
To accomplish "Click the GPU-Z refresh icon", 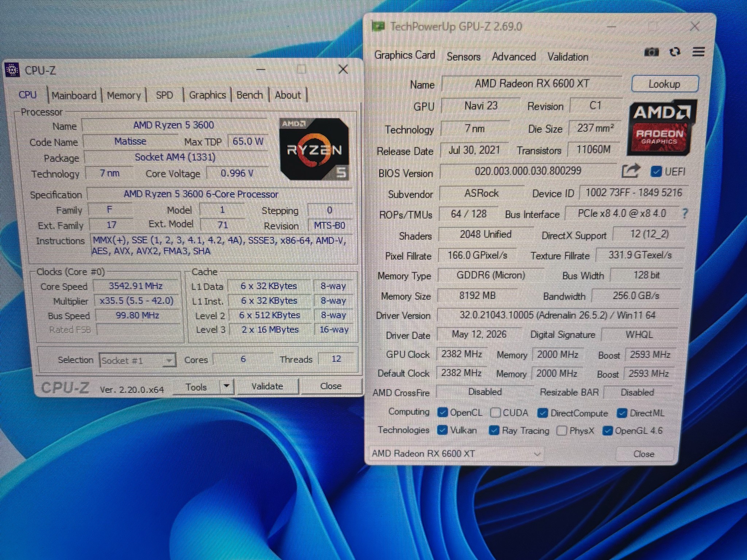I will 675,52.
